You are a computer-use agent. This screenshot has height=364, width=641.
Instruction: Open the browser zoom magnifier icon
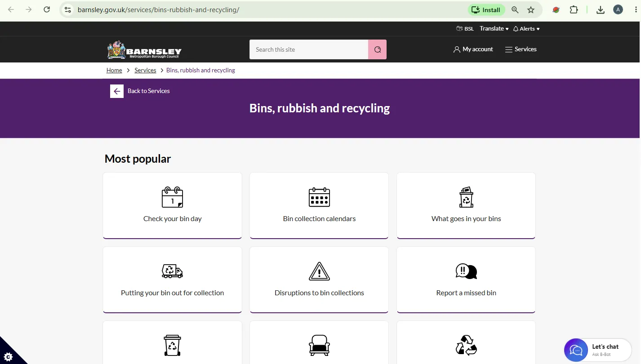click(515, 9)
